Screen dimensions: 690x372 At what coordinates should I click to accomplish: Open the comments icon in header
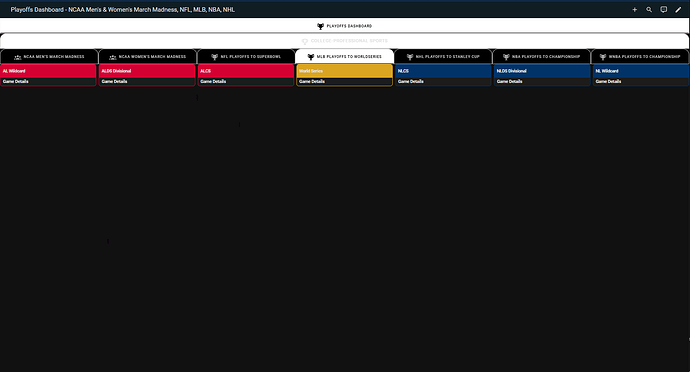pyautogui.click(x=664, y=10)
